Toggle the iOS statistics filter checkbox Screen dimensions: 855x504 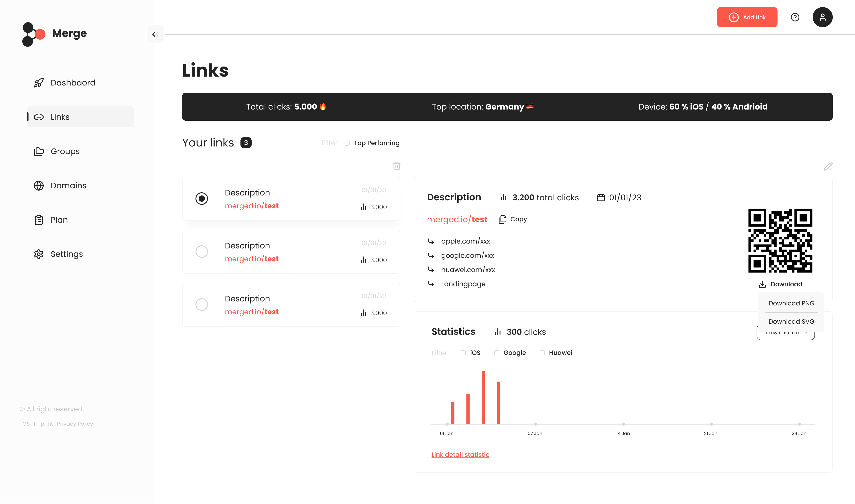463,353
